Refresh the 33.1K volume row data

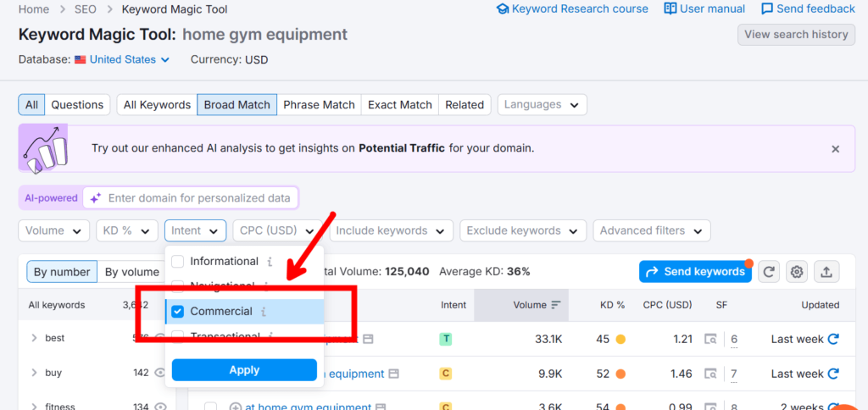[x=833, y=339]
